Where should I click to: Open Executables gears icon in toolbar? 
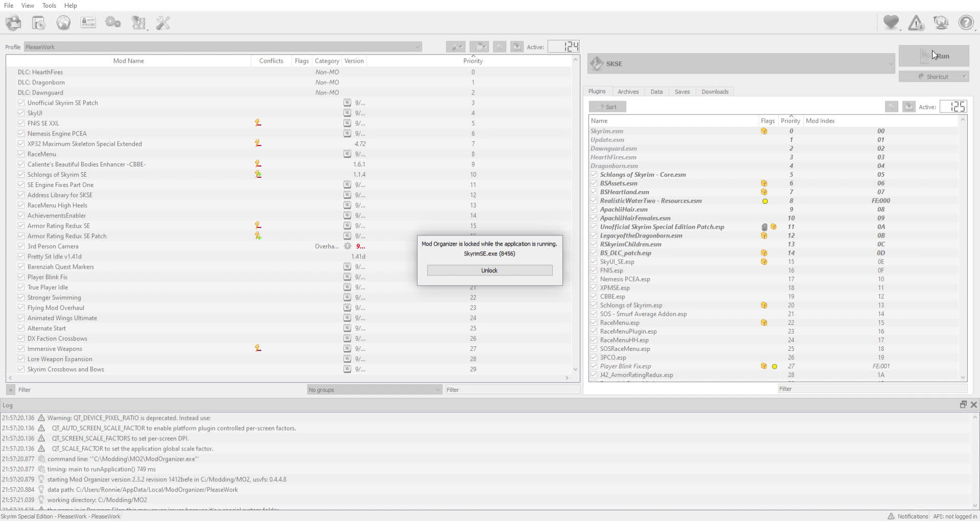[x=113, y=23]
